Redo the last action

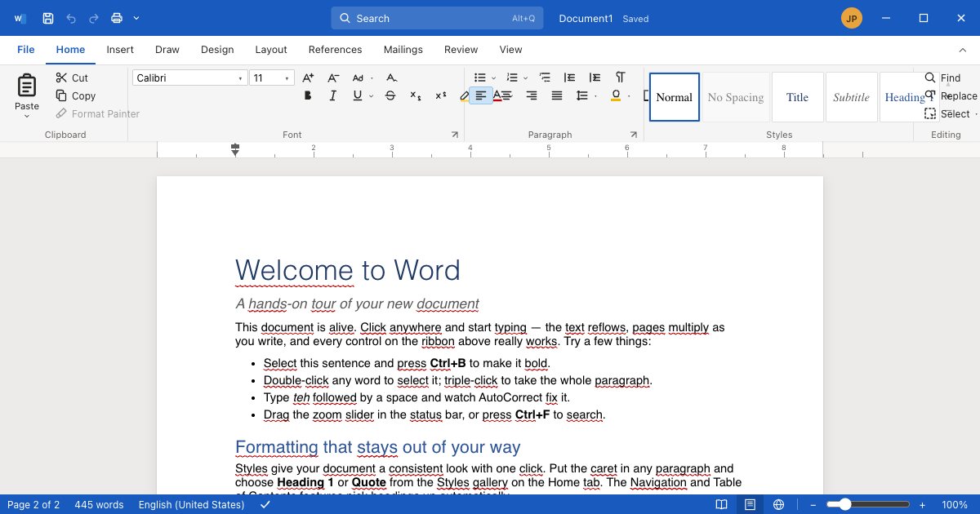[x=94, y=18]
